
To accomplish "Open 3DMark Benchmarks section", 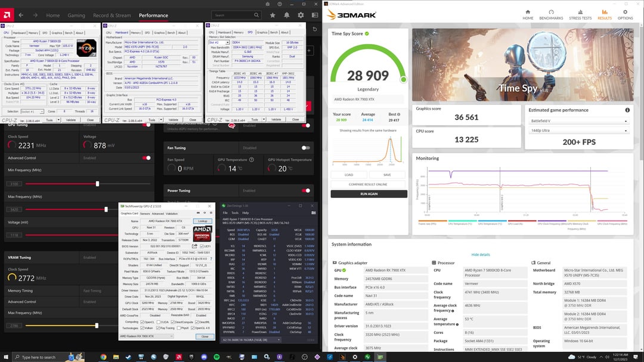I will [x=551, y=15].
